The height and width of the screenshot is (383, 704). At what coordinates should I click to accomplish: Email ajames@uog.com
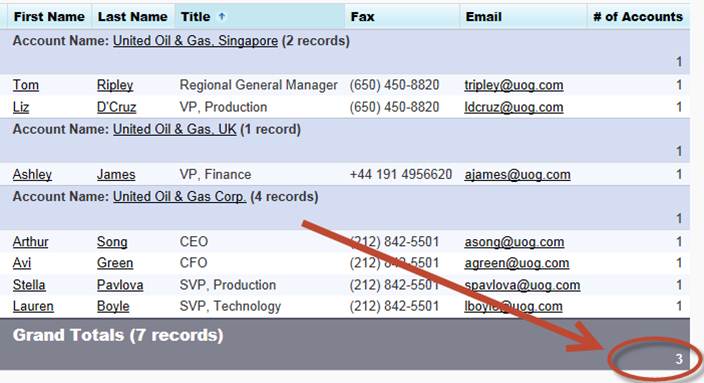517,174
